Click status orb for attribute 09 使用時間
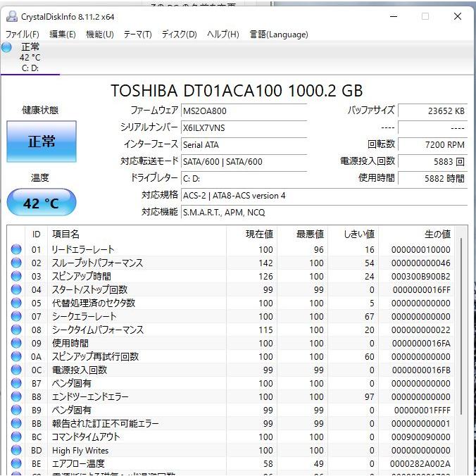Image resolution: width=476 pixels, height=476 pixels. [16, 343]
